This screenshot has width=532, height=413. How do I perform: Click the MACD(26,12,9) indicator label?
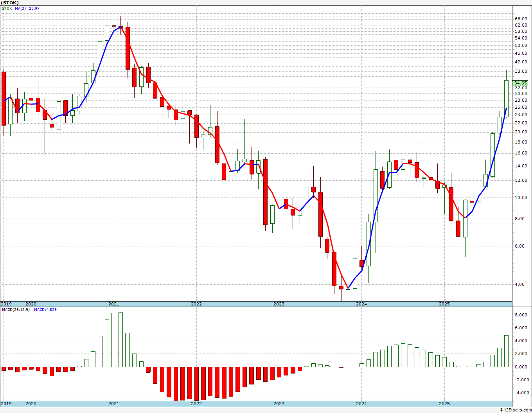[15, 310]
